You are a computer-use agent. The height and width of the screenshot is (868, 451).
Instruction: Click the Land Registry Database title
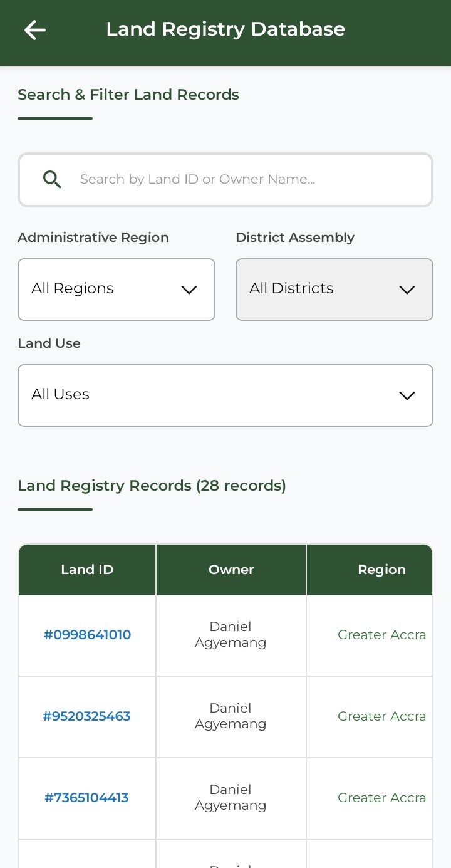pyautogui.click(x=225, y=29)
